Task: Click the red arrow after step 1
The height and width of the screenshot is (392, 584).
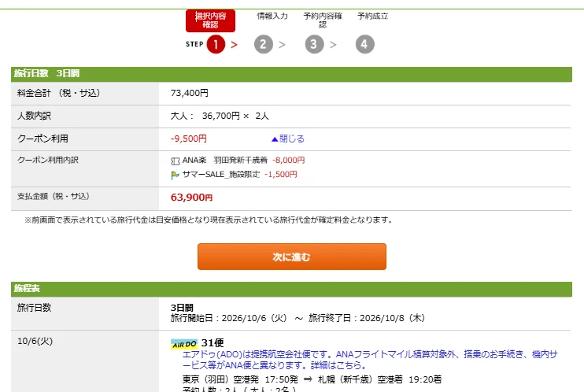Action: click(x=234, y=45)
